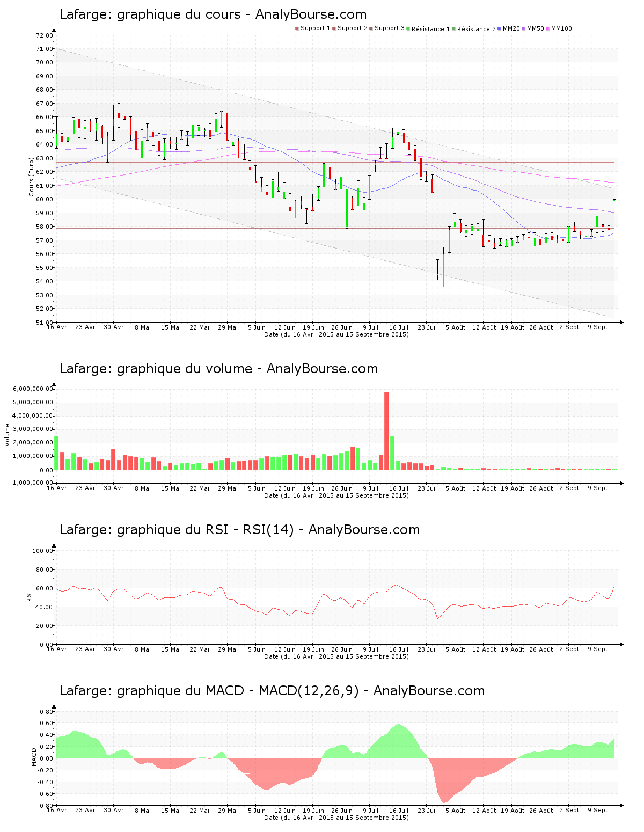Click the 72.00 price axis value
The height and width of the screenshot is (832, 644).
coord(45,35)
